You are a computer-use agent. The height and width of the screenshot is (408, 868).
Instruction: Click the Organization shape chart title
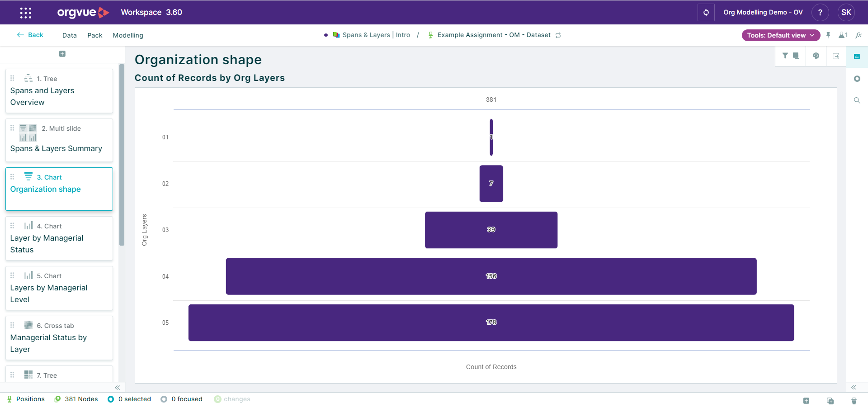point(198,60)
